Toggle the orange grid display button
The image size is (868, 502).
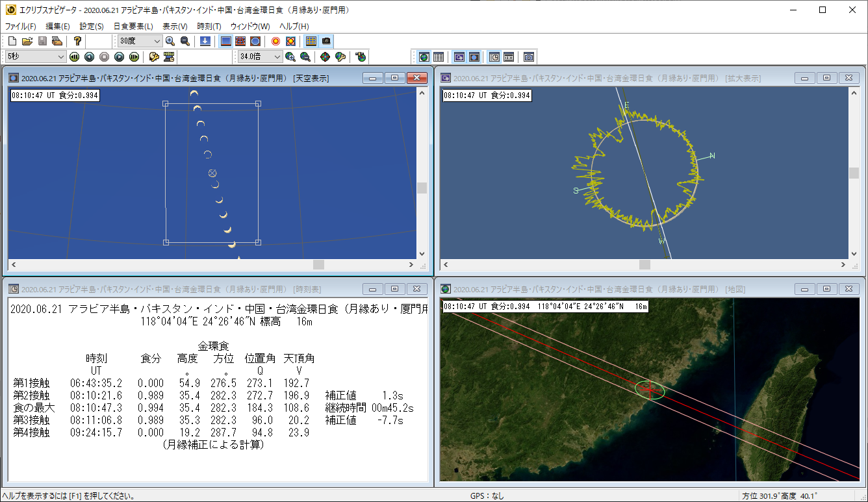(x=311, y=41)
